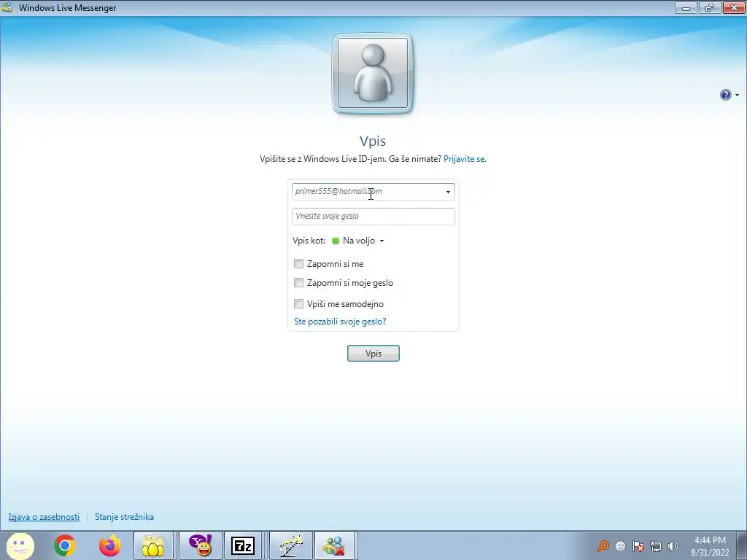Enable 'Zapomni si moje geslo' checkbox
The height and width of the screenshot is (560, 747).
(x=298, y=283)
